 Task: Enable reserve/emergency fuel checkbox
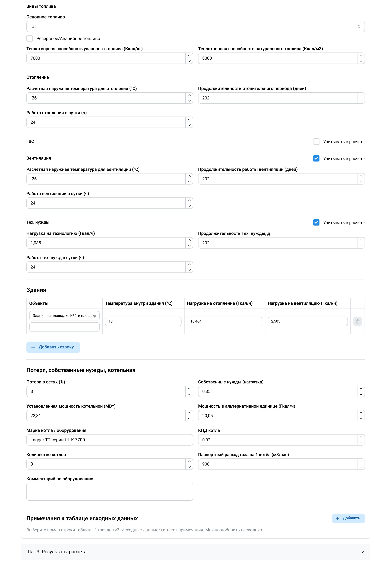pos(30,39)
